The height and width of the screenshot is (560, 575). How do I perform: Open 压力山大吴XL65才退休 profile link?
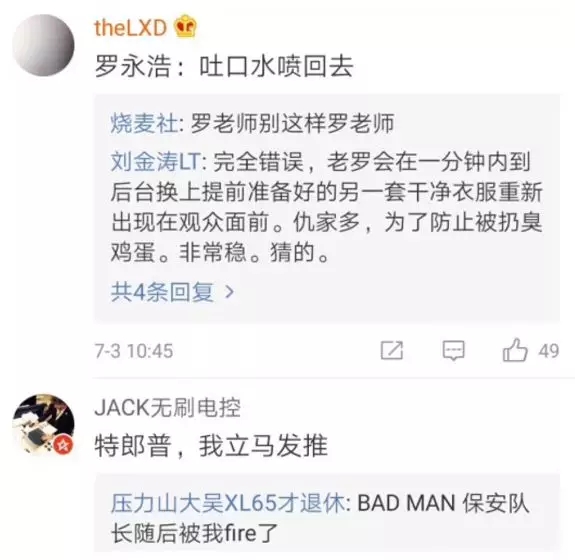point(228,503)
